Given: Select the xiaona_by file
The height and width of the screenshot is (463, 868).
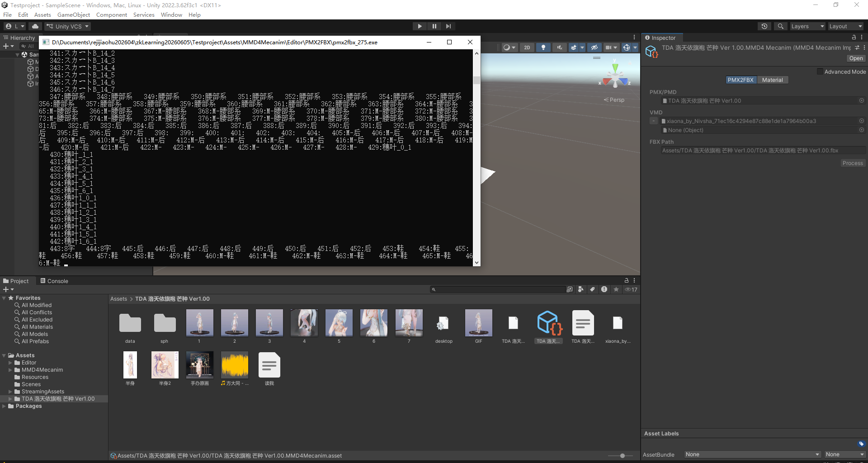Looking at the screenshot, I should tap(618, 323).
